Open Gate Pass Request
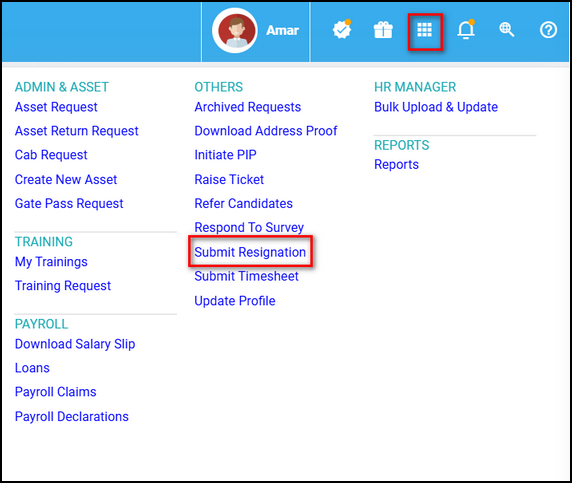This screenshot has height=483, width=572. [x=69, y=203]
